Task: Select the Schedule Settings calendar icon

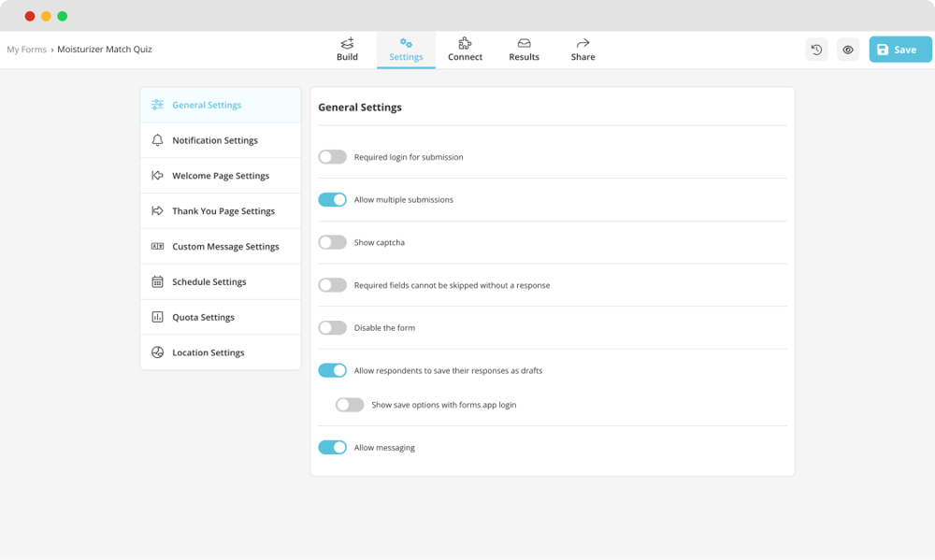Action: (x=158, y=281)
